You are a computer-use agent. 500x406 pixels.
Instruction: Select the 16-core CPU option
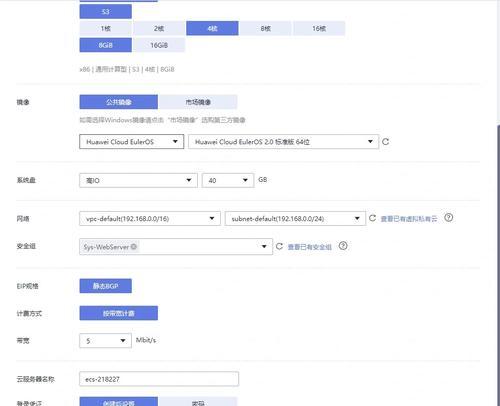(x=319, y=28)
